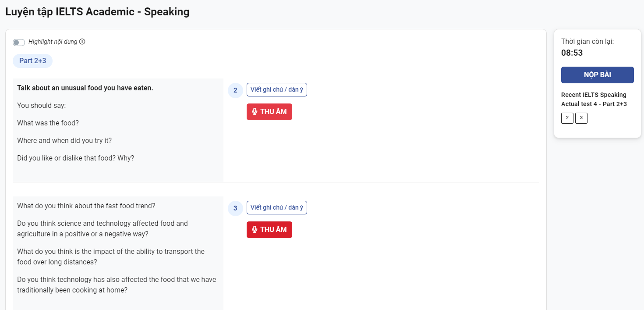Jump to question 3 in sidebar navigator
The image size is (644, 310).
tap(581, 118)
